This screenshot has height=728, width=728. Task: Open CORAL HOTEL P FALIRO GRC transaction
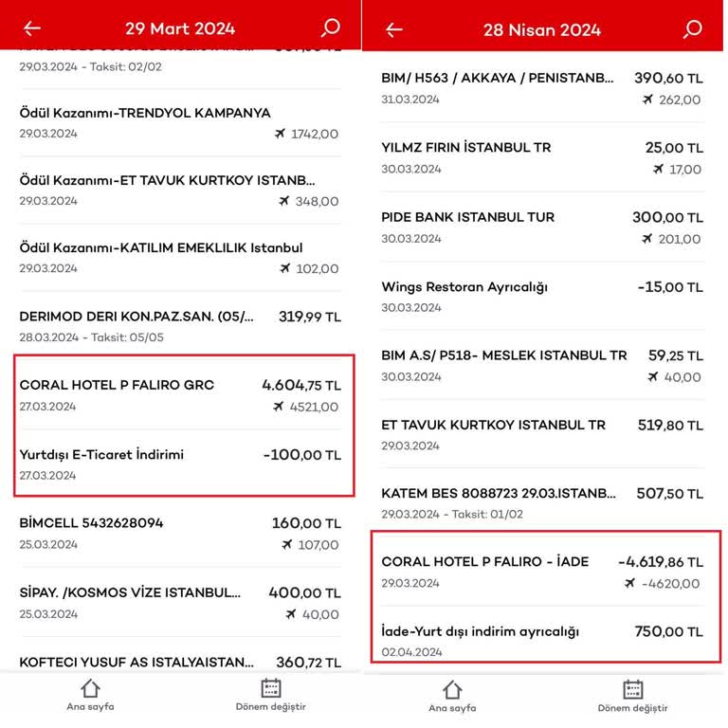[x=180, y=395]
